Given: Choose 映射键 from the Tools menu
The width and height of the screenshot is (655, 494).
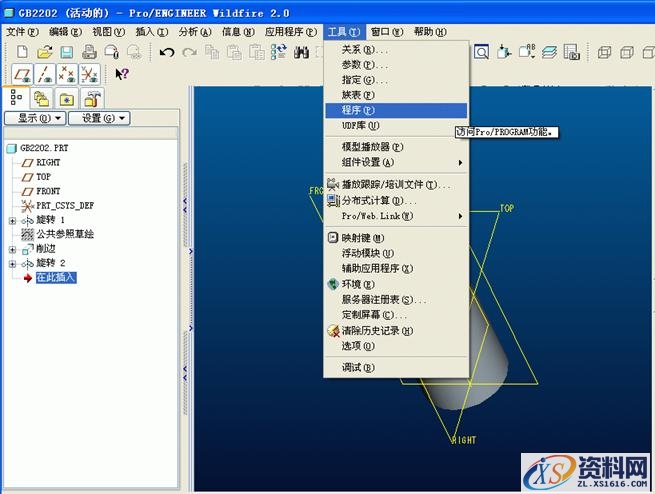Looking at the screenshot, I should [396, 238].
